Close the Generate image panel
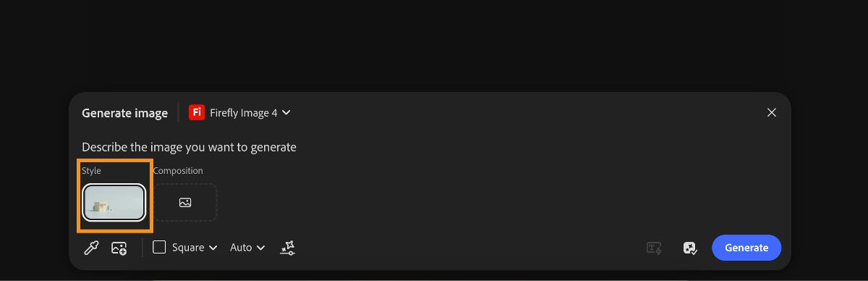 (x=772, y=112)
